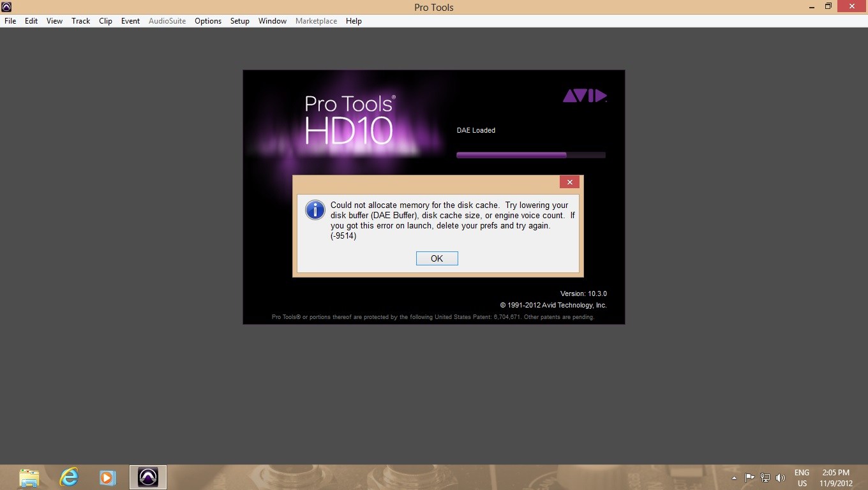Click the Avid logo on splash screen
The image size is (868, 490).
pyautogui.click(x=585, y=96)
